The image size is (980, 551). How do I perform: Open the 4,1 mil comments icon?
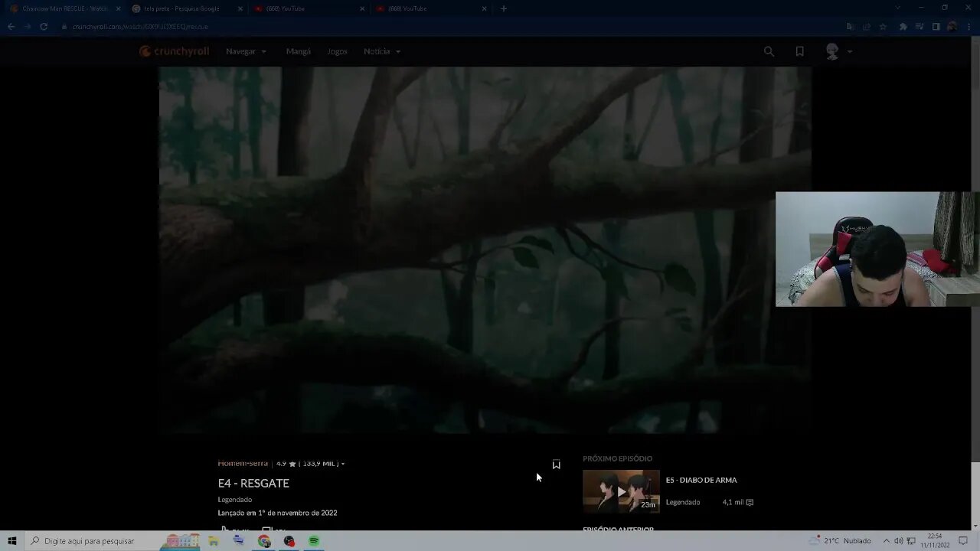coord(750,502)
